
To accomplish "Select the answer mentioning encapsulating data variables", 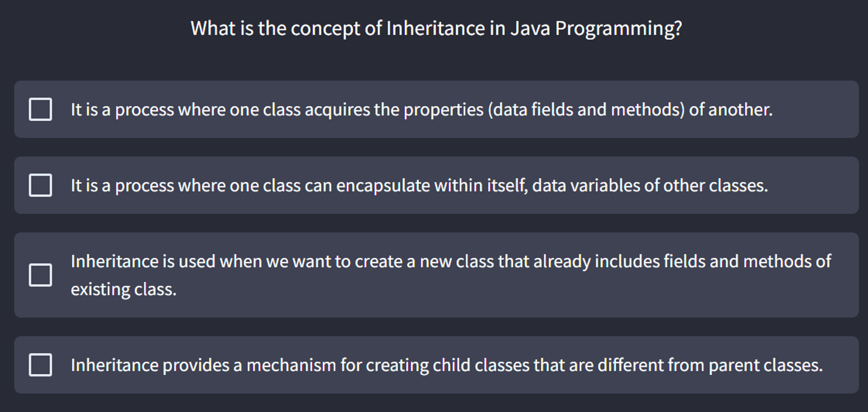I will (419, 185).
